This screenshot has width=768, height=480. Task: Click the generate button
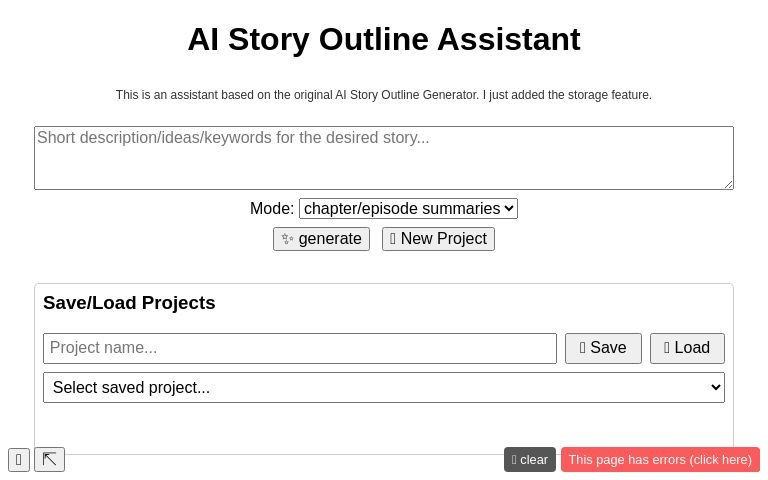(321, 239)
